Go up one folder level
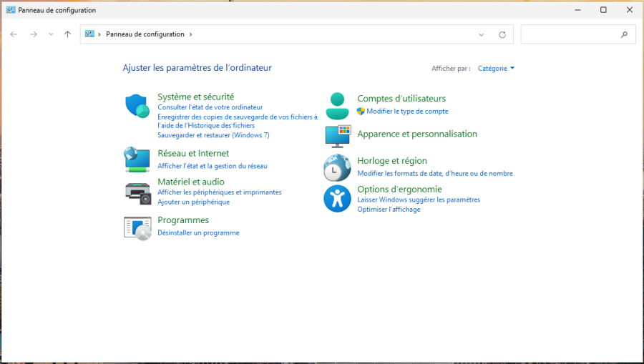 coord(67,34)
